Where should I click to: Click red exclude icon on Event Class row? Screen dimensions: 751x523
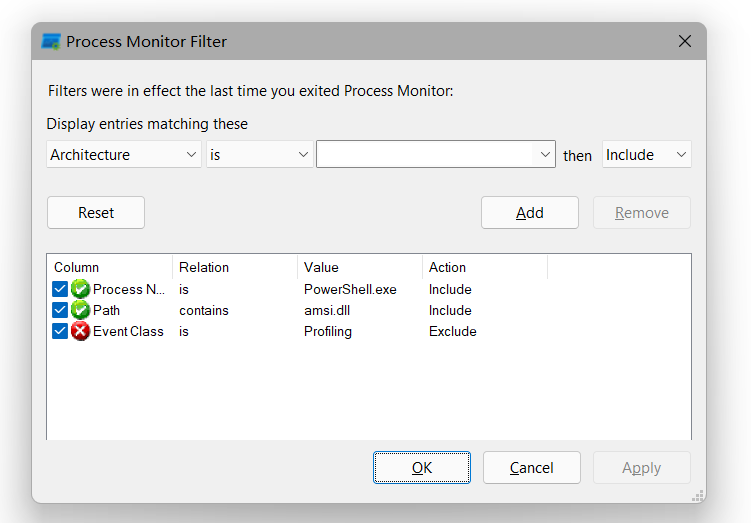(x=80, y=331)
